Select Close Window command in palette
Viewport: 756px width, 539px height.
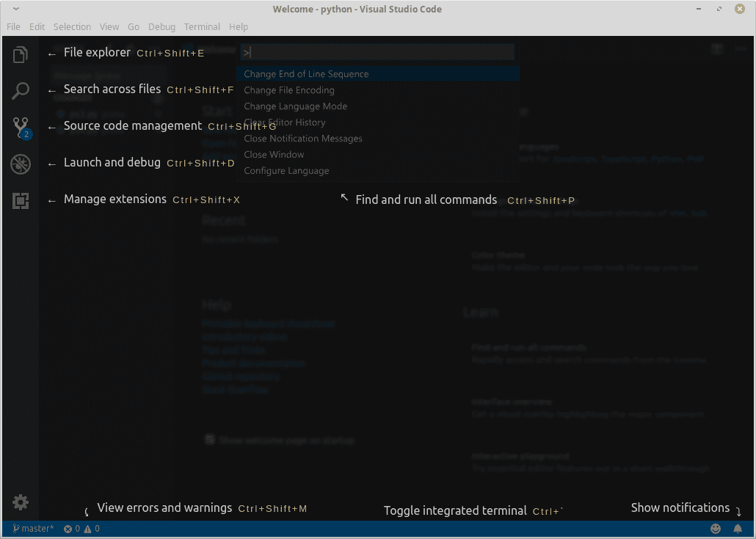[x=274, y=155]
